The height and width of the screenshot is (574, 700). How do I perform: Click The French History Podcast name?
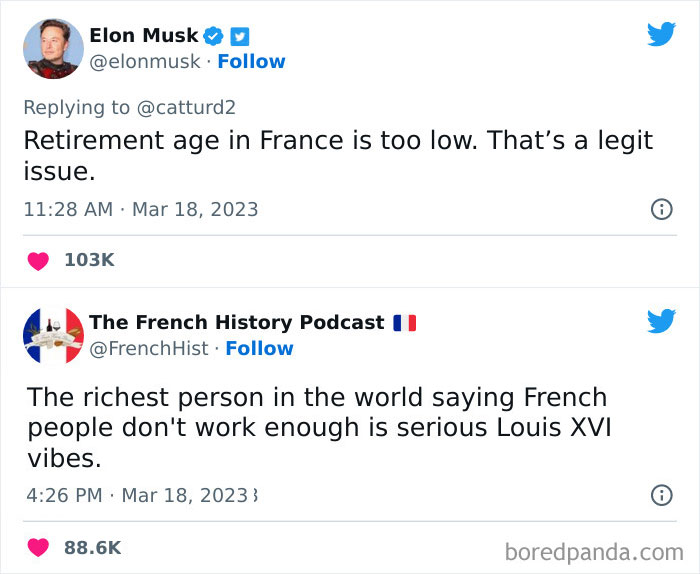click(x=236, y=322)
